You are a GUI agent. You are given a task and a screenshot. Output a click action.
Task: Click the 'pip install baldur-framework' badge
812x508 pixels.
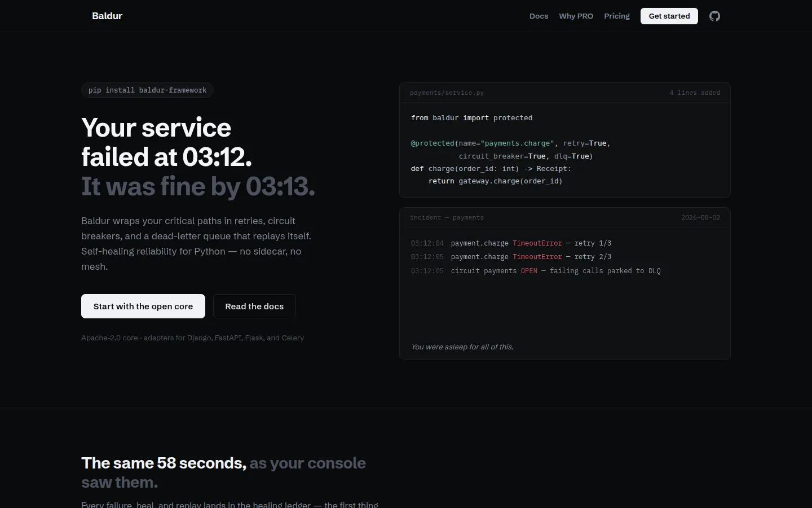147,90
